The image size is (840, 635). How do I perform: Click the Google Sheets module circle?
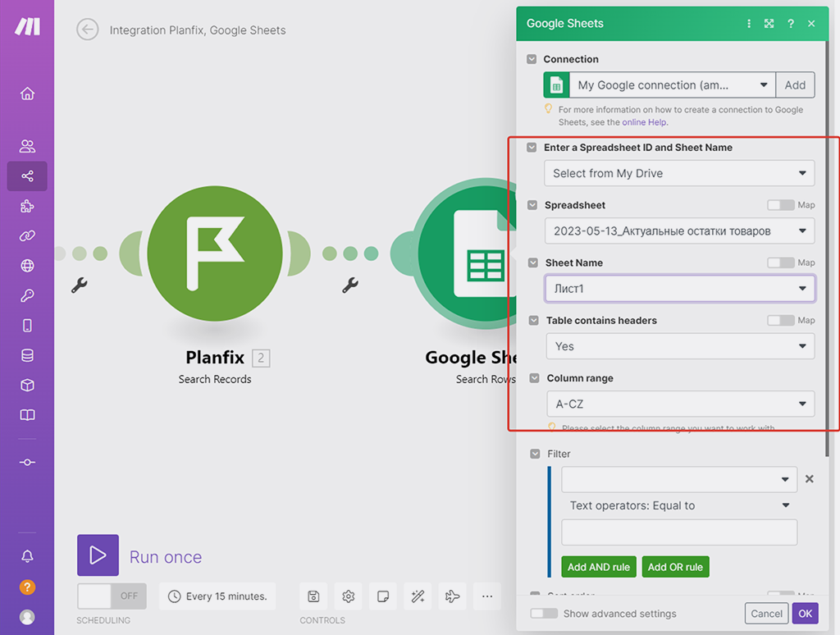(467, 254)
